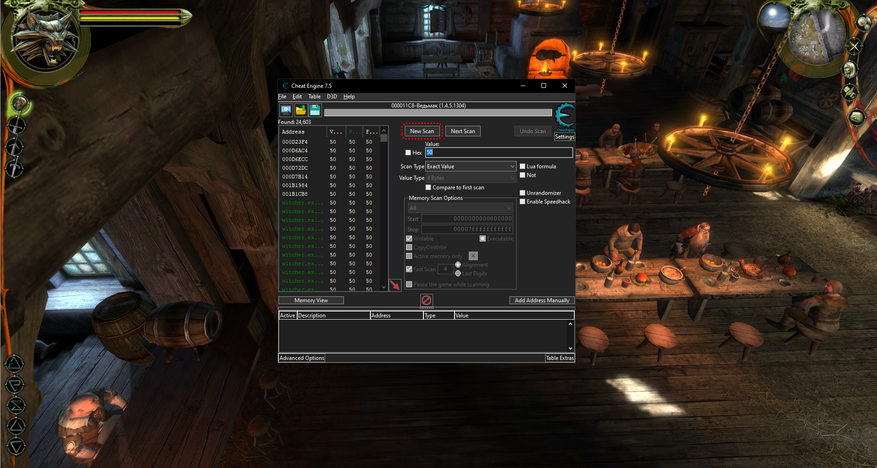Save table with floppy disk icon

pyautogui.click(x=315, y=110)
